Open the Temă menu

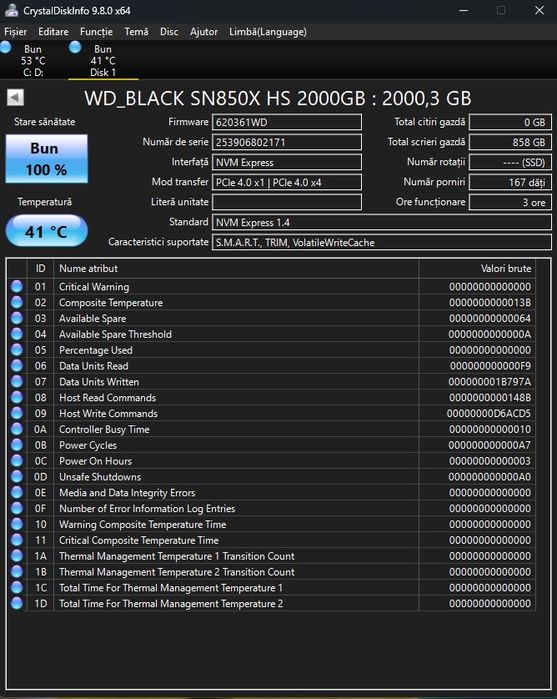click(x=136, y=32)
